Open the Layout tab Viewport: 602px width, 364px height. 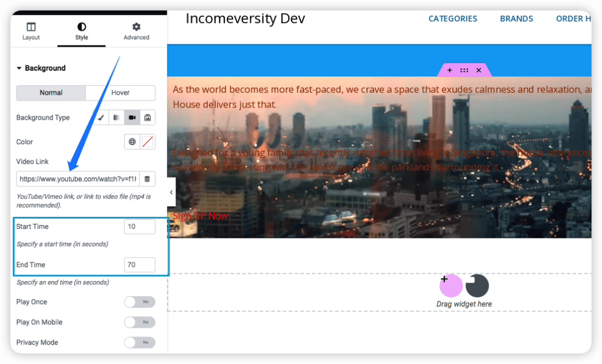(x=31, y=31)
